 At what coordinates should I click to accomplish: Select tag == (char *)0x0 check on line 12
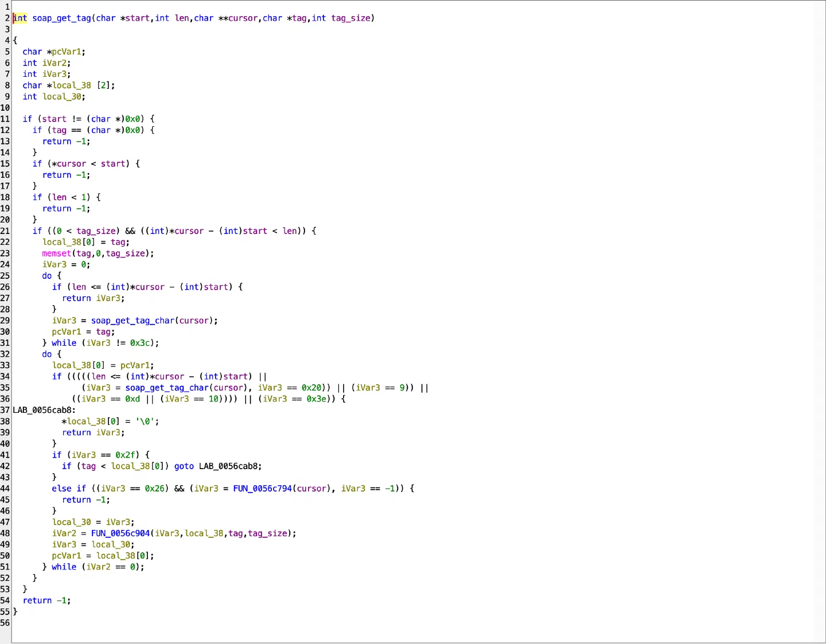click(x=96, y=130)
